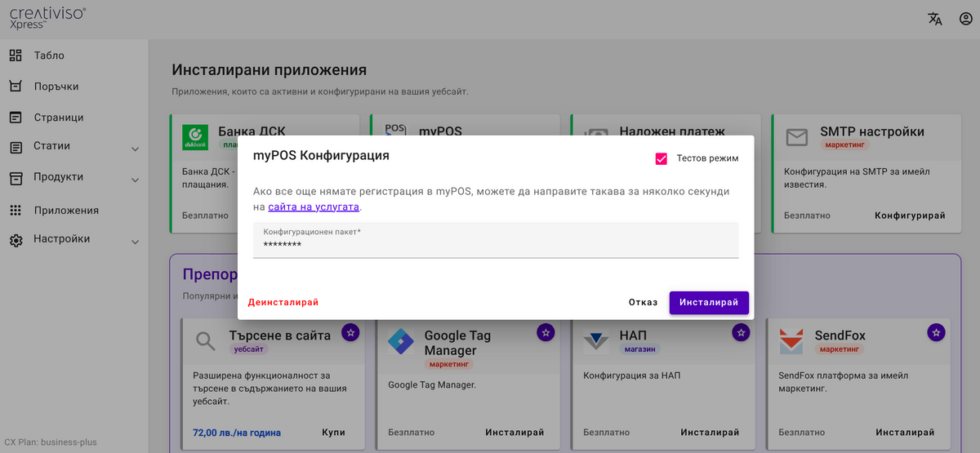Click the маркетинг tag under SMTP настройки
This screenshot has height=453, width=980.
[844, 144]
